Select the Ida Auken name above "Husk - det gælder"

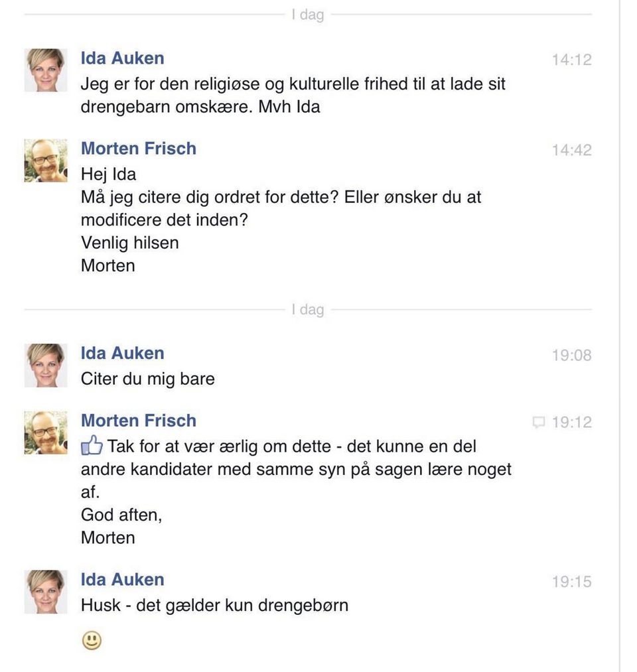coord(122,580)
